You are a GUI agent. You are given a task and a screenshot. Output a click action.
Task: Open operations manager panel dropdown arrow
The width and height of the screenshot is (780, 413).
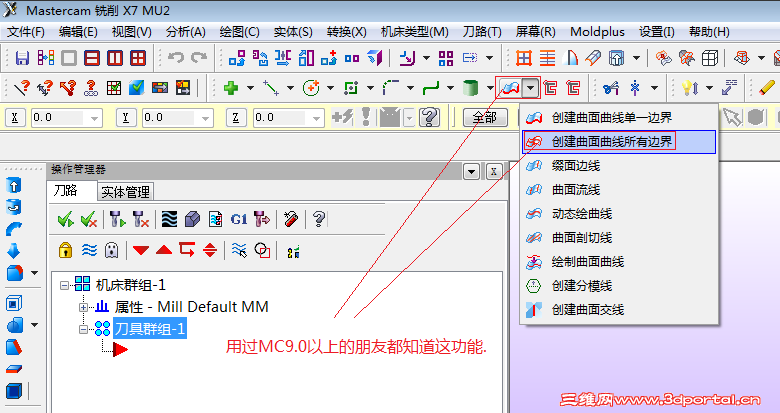[471, 172]
